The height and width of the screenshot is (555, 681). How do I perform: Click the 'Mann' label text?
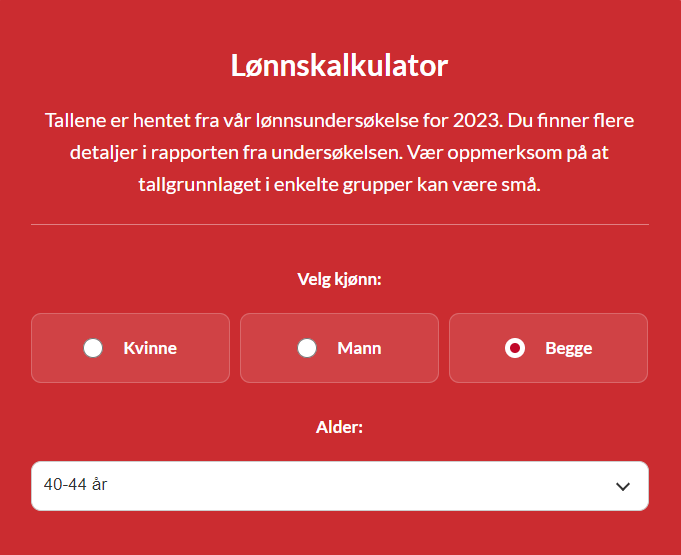[x=359, y=348]
